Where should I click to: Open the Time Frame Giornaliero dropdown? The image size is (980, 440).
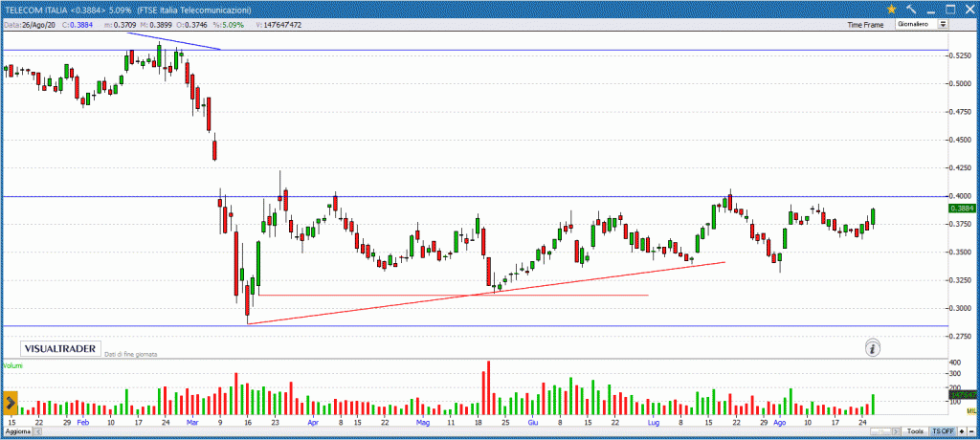923,24
